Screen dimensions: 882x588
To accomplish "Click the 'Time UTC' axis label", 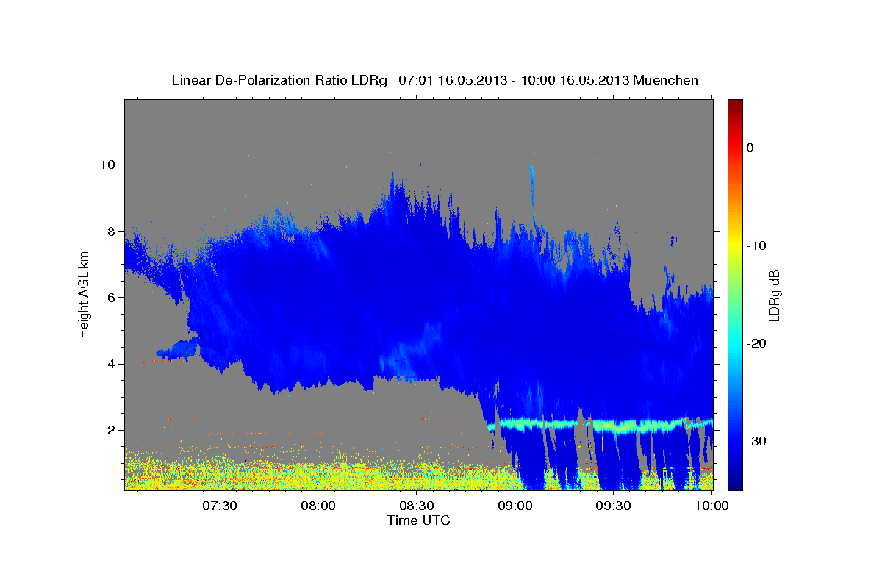I will [x=419, y=520].
